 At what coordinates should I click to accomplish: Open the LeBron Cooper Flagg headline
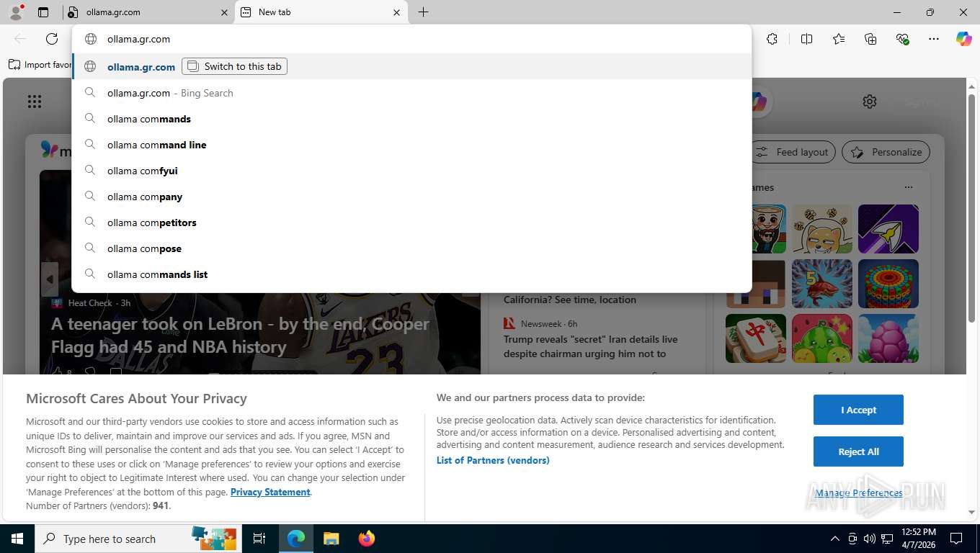240,335
